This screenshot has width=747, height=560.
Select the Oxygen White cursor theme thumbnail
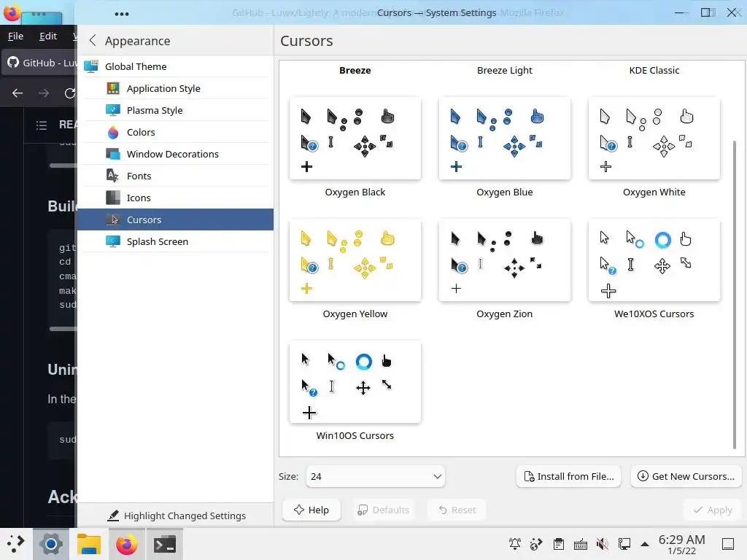654,139
